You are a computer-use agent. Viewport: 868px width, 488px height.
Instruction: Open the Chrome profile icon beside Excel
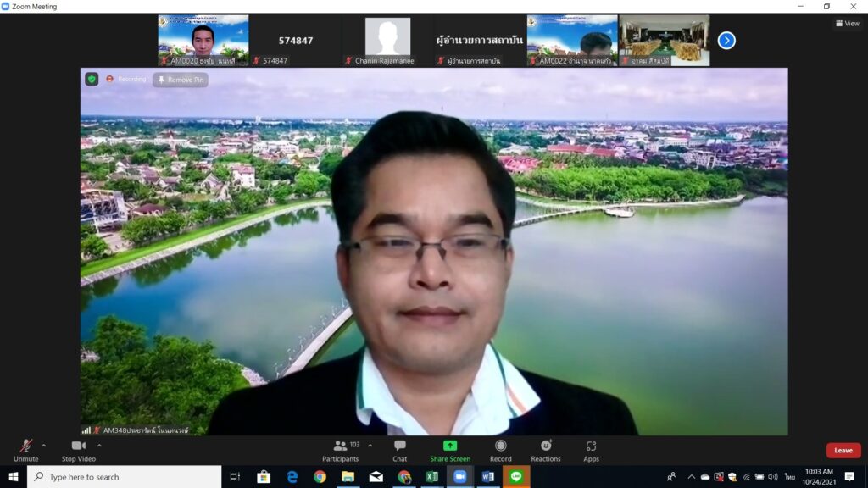click(x=404, y=477)
